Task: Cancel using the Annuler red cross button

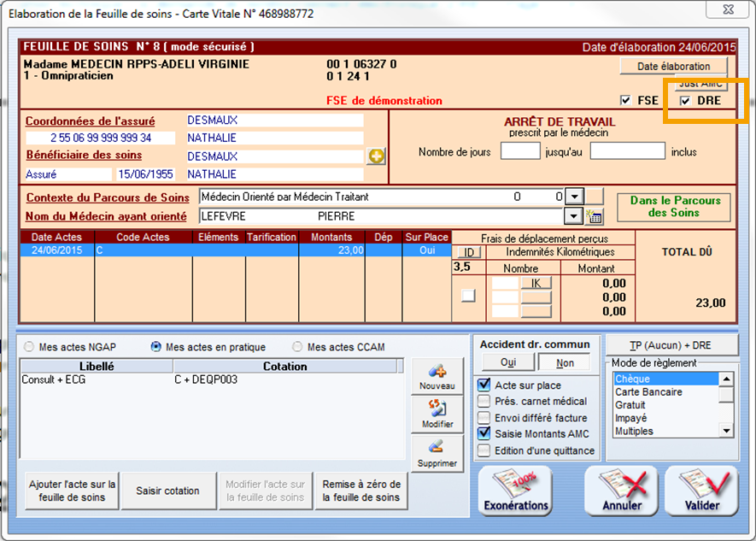Action: tap(621, 492)
